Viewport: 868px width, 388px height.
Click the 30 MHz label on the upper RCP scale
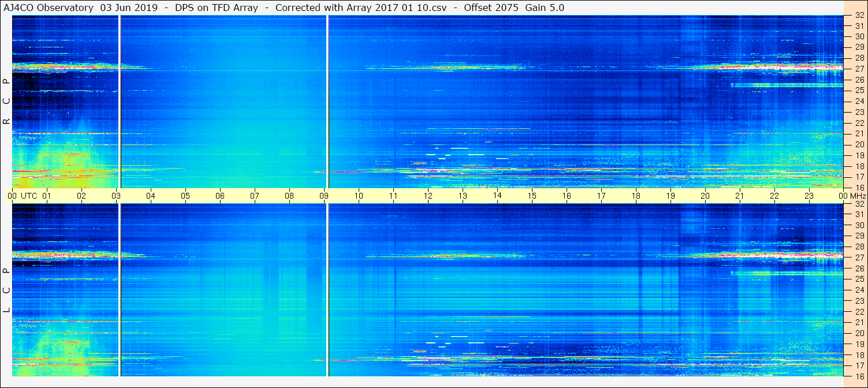[859, 36]
